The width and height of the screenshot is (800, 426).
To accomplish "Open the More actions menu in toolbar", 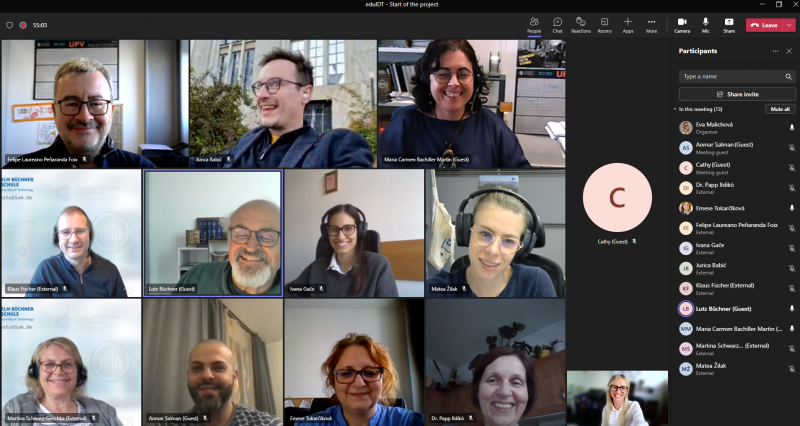I will [x=651, y=24].
